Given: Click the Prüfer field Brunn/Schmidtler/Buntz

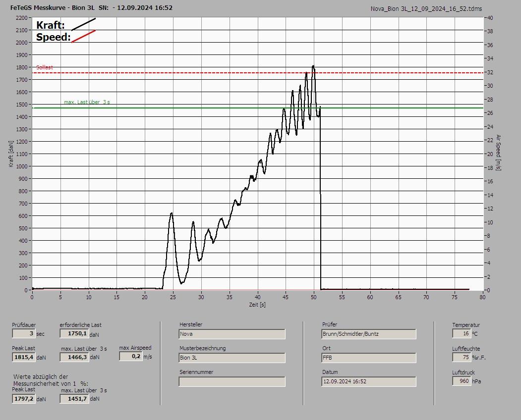Looking at the screenshot, I should 369,334.
